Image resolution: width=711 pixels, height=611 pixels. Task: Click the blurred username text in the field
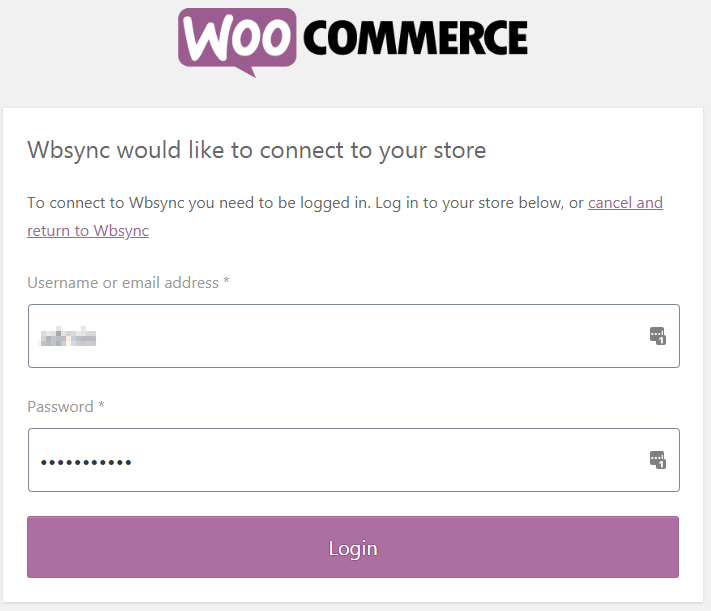click(x=68, y=337)
